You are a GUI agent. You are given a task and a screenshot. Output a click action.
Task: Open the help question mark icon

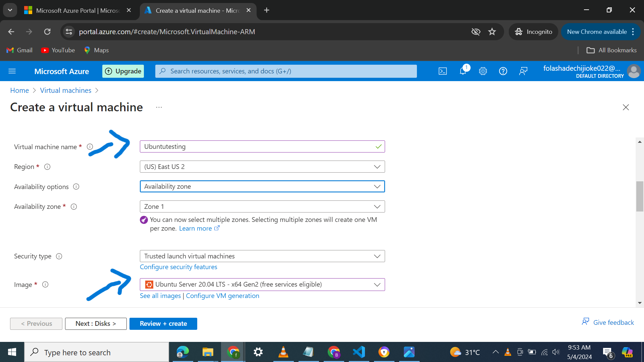(x=503, y=71)
